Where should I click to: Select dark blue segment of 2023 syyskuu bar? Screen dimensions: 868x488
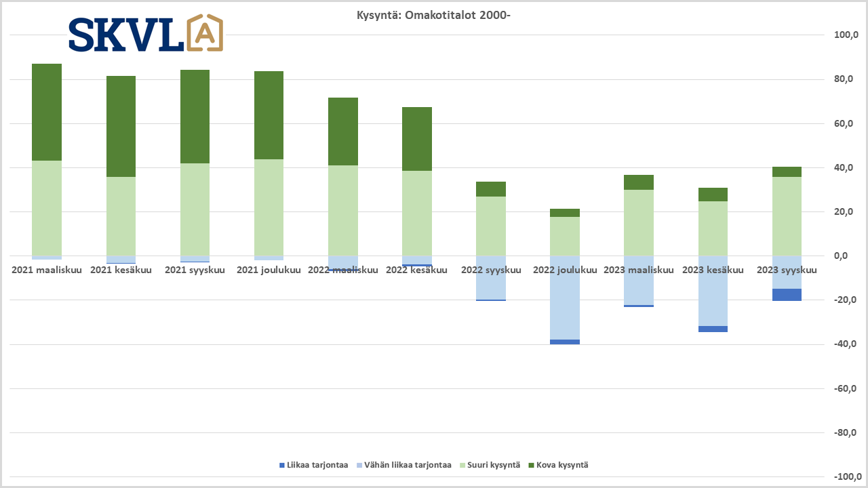pos(787,295)
